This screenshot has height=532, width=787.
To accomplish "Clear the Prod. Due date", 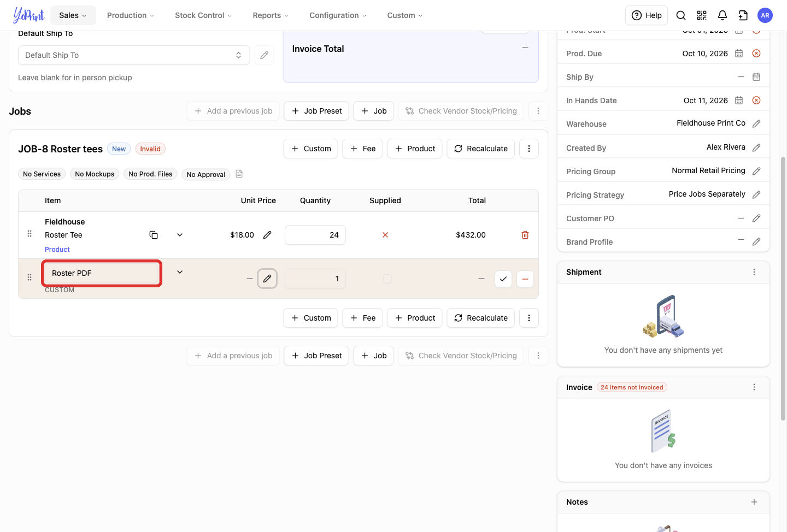I will 756,54.
